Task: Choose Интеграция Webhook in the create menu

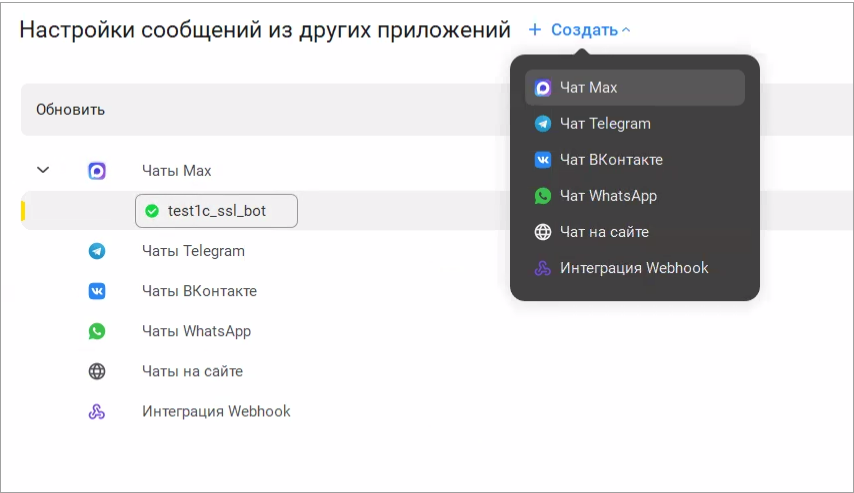Action: 635,268
